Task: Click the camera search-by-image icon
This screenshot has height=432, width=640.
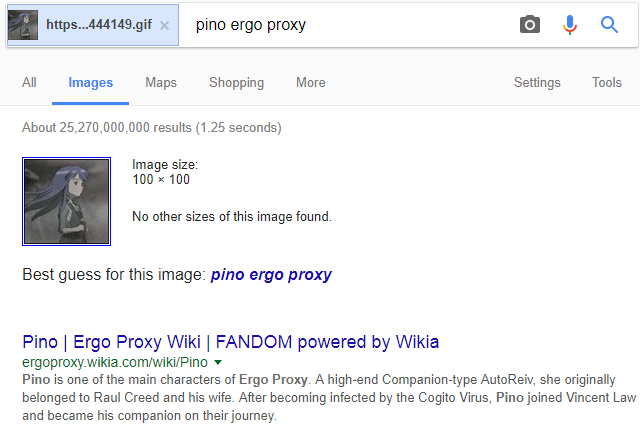Action: pos(530,25)
